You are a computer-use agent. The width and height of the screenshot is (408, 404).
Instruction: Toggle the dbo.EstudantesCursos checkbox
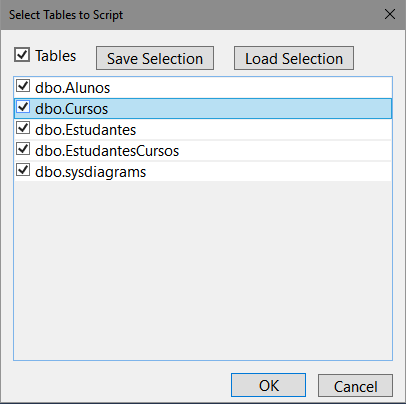pos(23,149)
